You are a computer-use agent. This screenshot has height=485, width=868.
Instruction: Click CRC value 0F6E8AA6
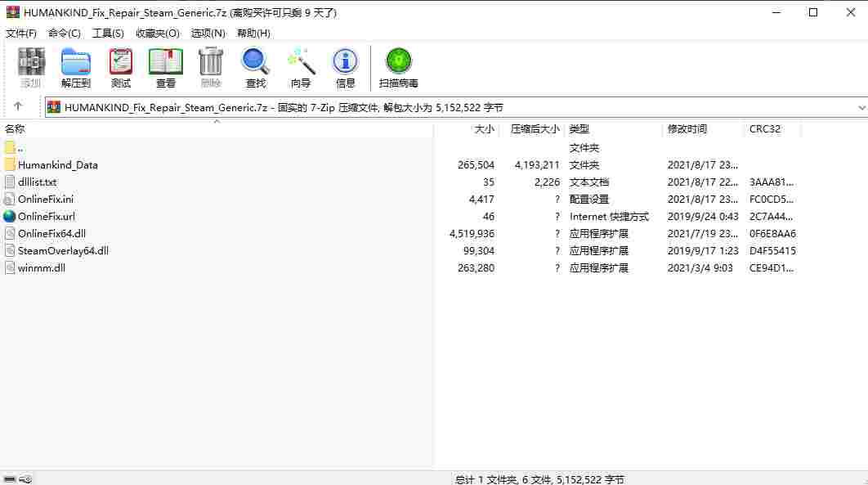[772, 234]
